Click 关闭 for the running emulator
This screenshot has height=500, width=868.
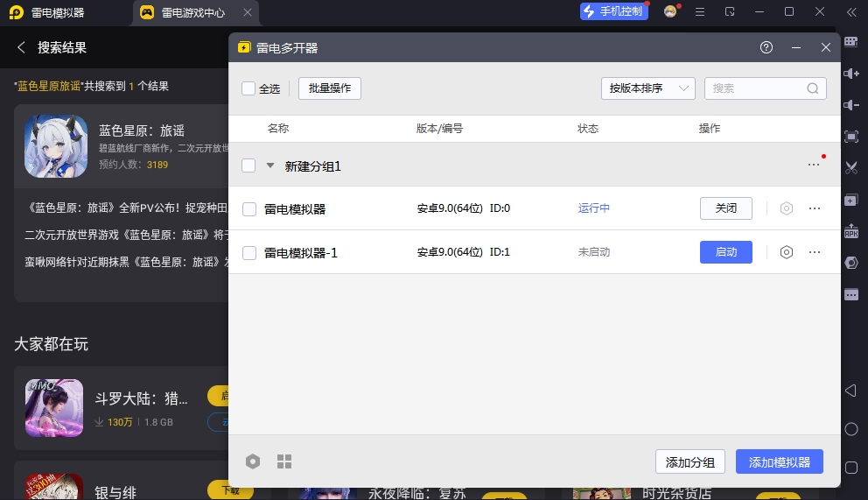tap(725, 208)
